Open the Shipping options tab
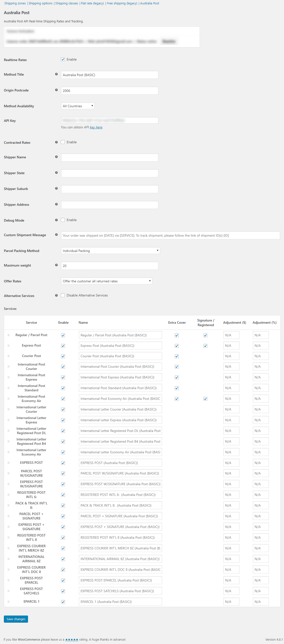Screen dimensions: 284x644 click(41, 3)
